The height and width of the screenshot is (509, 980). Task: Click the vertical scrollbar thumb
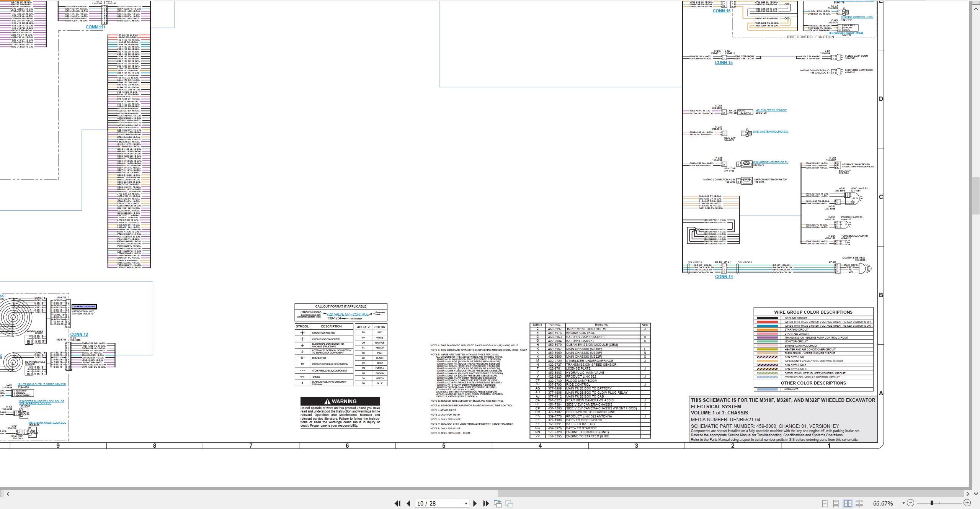[x=976, y=196]
